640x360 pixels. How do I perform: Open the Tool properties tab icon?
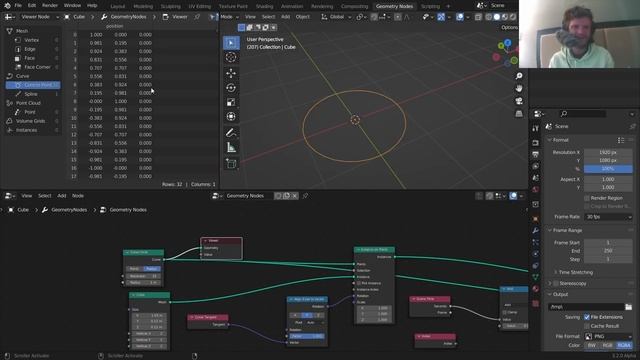pos(536,129)
